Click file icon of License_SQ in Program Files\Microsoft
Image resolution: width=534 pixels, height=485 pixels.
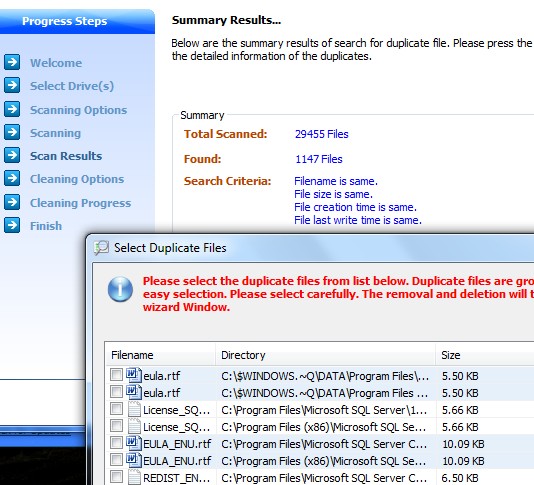coord(134,409)
